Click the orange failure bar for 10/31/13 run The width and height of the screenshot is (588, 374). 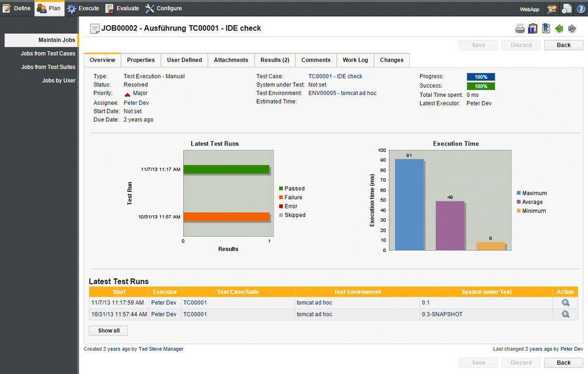pos(227,217)
